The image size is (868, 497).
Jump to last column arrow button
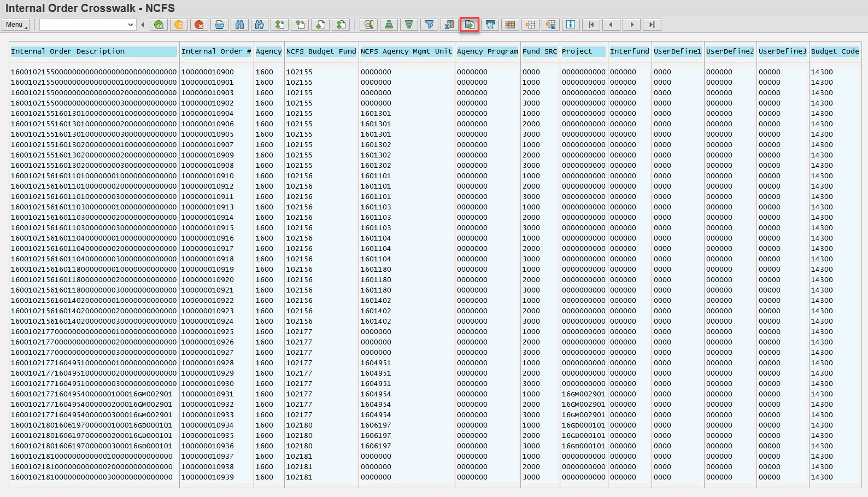point(652,25)
